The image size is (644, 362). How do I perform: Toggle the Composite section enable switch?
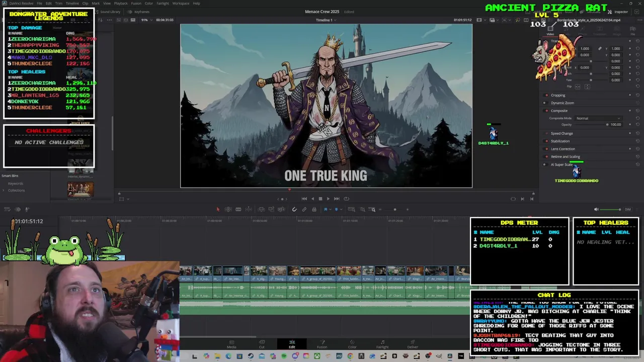pyautogui.click(x=546, y=111)
